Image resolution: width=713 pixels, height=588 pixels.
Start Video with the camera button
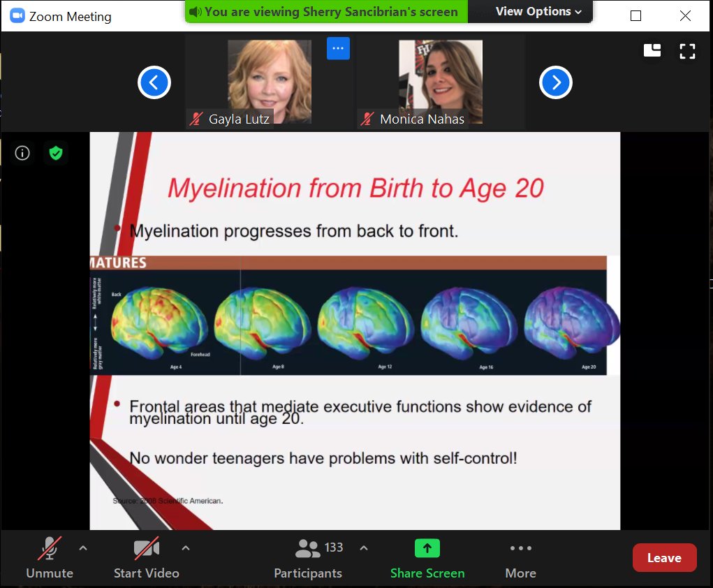tap(146, 557)
